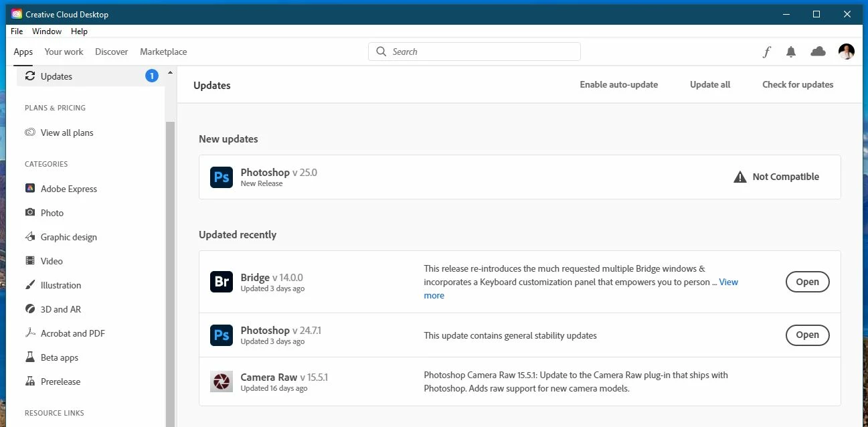Click the Graphic design label
The image size is (868, 427).
[69, 237]
